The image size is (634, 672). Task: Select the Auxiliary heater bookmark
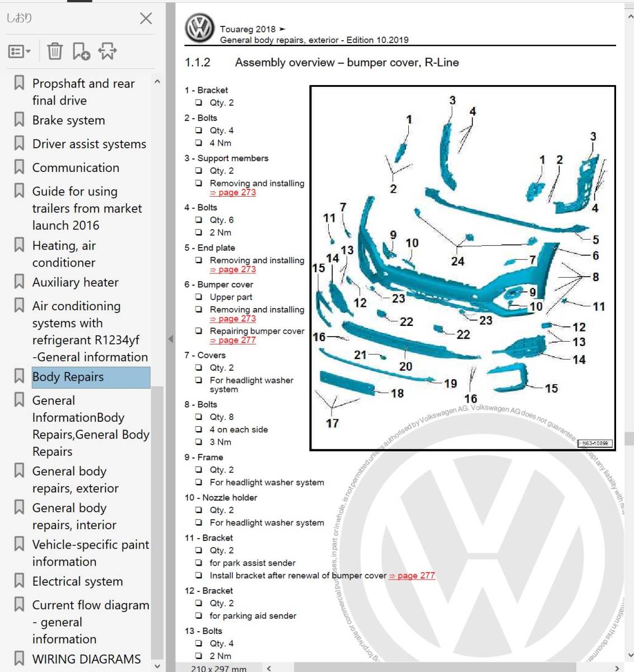(75, 282)
